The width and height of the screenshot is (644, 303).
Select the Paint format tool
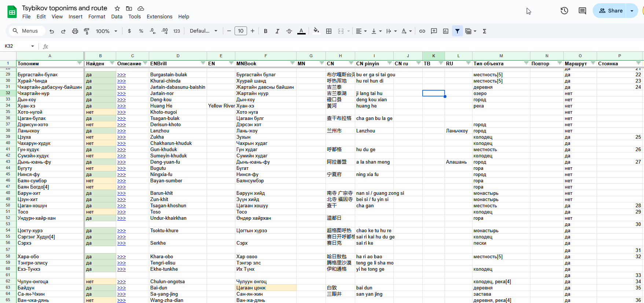point(87,31)
